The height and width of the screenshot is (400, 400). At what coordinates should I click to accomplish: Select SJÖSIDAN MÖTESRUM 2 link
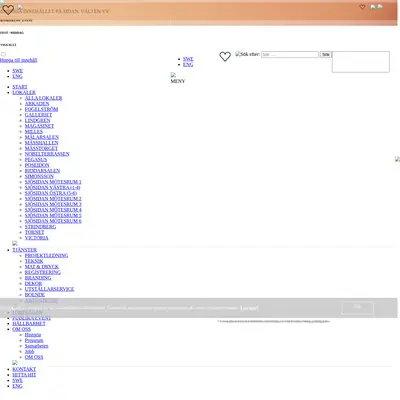coord(53,199)
